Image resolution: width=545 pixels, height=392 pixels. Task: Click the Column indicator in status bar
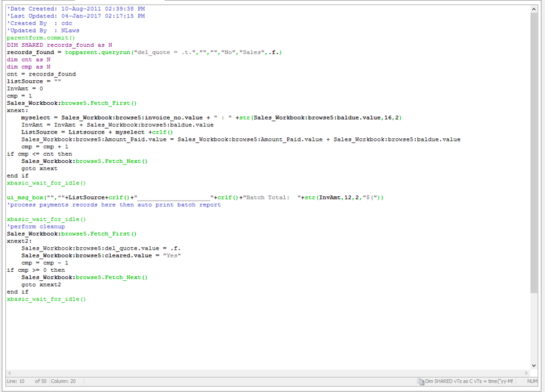click(x=63, y=381)
